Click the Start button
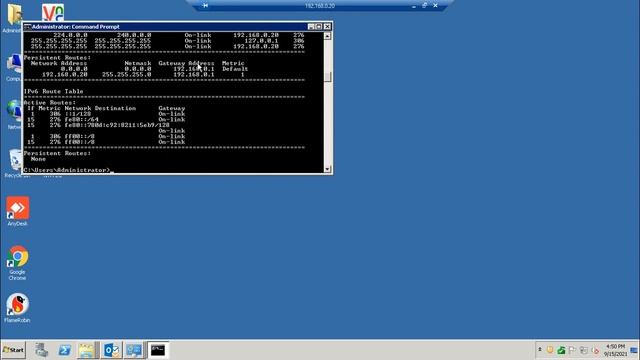The height and width of the screenshot is (360, 640). pyautogui.click(x=13, y=350)
